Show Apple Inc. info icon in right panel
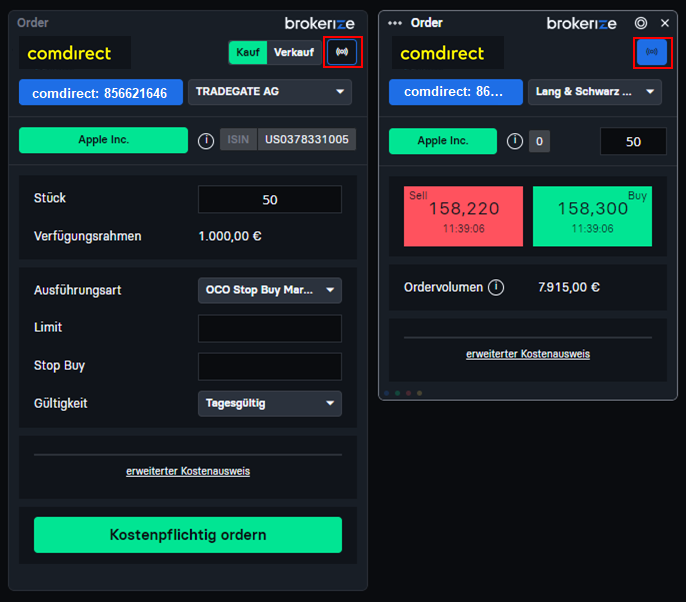Viewport: 686px width, 602px height. (x=515, y=141)
